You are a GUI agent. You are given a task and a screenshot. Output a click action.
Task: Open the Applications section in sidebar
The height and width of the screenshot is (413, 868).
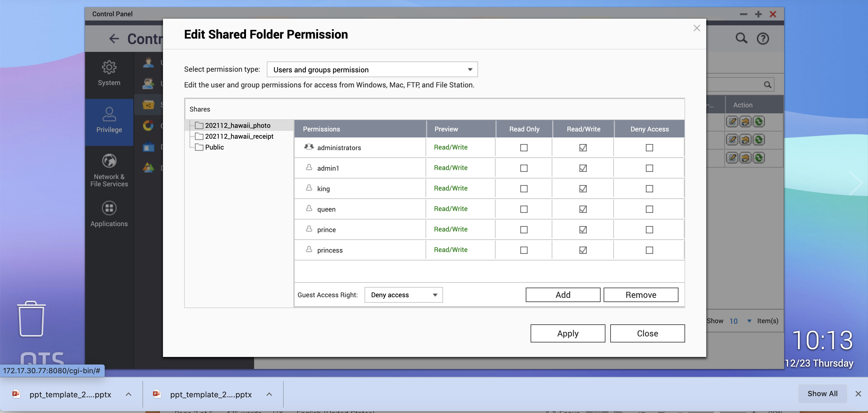(109, 214)
